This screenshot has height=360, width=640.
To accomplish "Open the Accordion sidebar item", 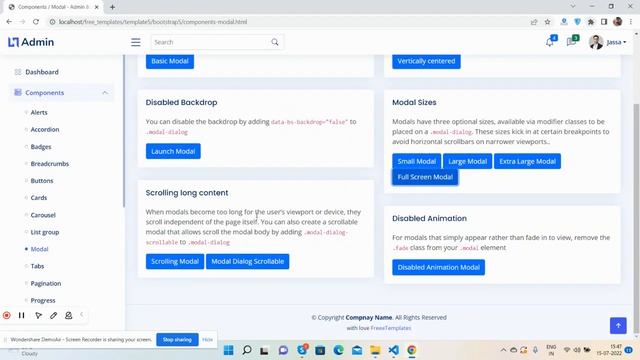I will click(x=44, y=129).
